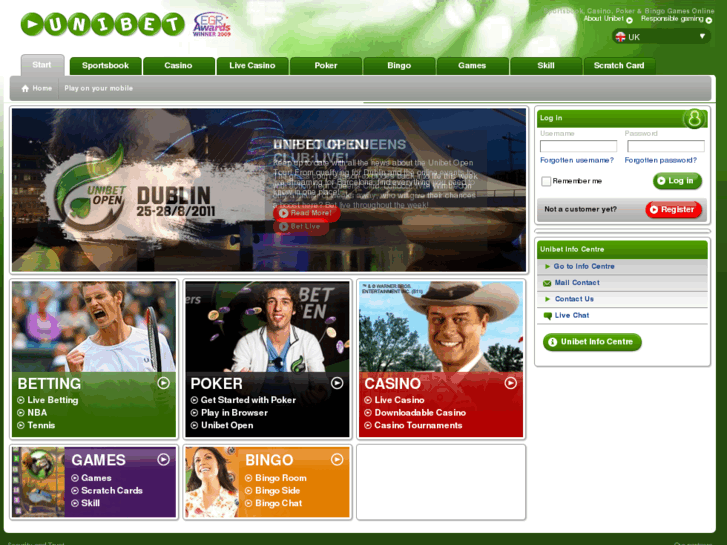Click the user avatar icon in Log in header
727x545 pixels.
click(x=694, y=118)
